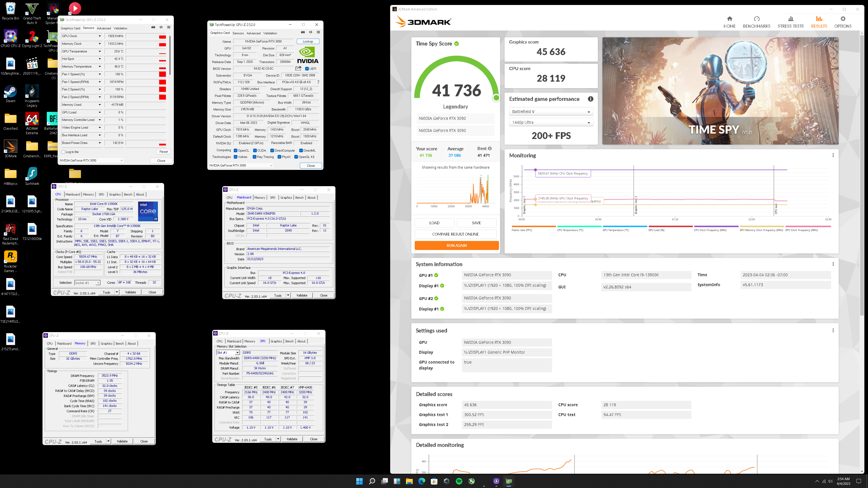Open the 1440p Ultra resolution dropdown
The width and height of the screenshot is (868, 488).
pos(551,122)
